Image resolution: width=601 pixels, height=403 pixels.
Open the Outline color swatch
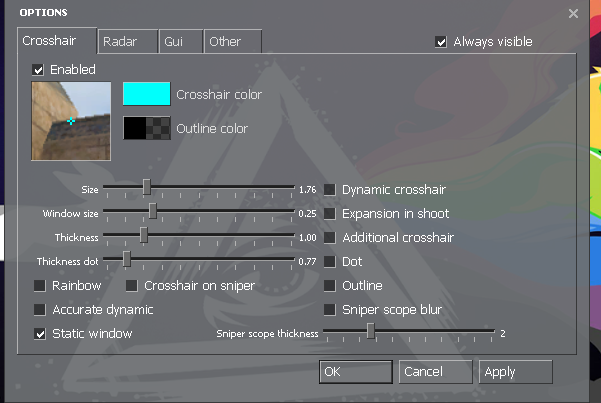point(146,128)
